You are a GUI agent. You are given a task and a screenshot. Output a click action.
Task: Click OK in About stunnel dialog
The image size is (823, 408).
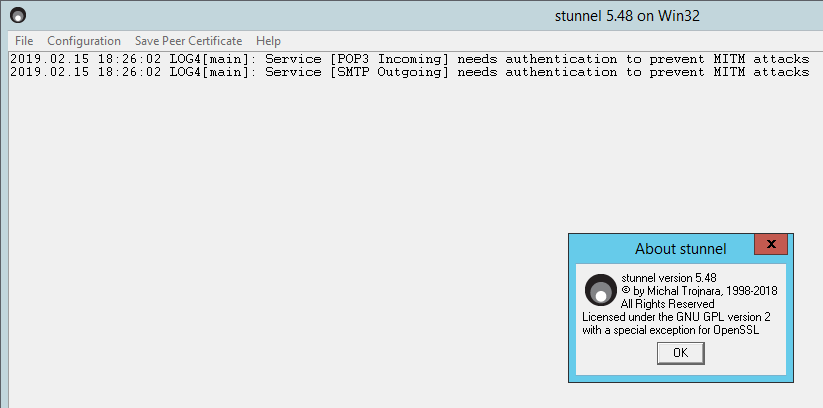tap(680, 353)
